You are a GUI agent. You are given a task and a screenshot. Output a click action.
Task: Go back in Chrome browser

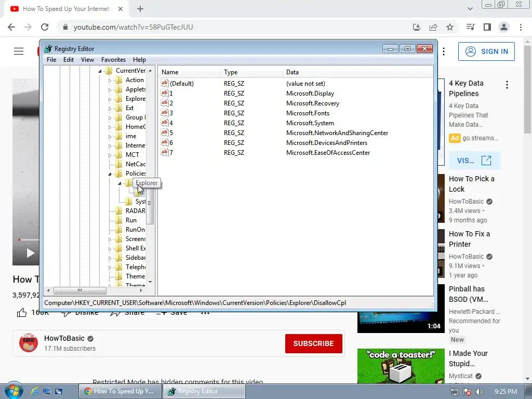pyautogui.click(x=11, y=27)
